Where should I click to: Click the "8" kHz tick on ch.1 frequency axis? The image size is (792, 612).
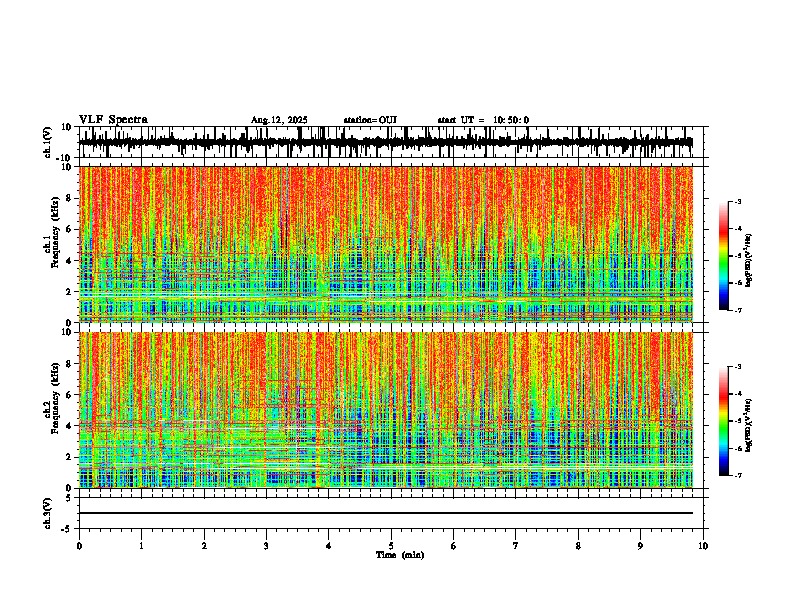point(70,198)
